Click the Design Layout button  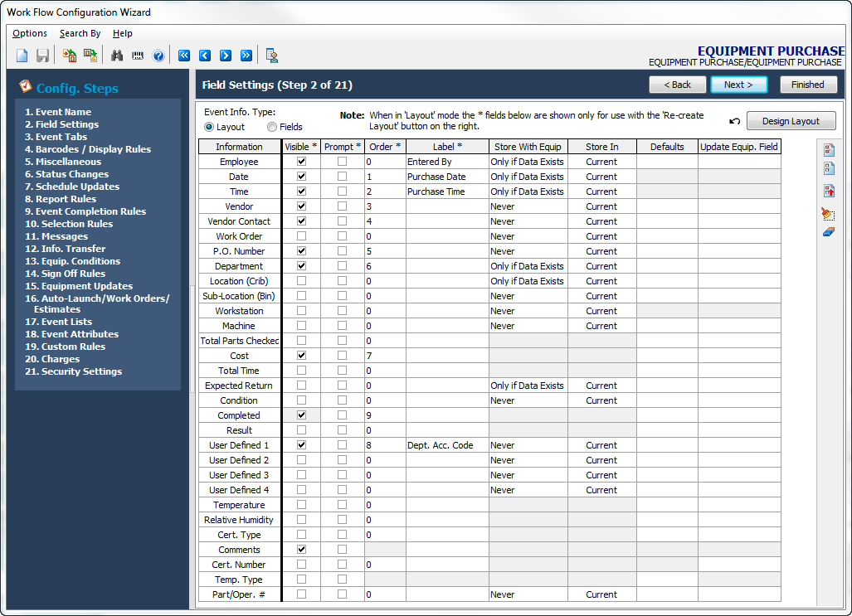click(791, 121)
